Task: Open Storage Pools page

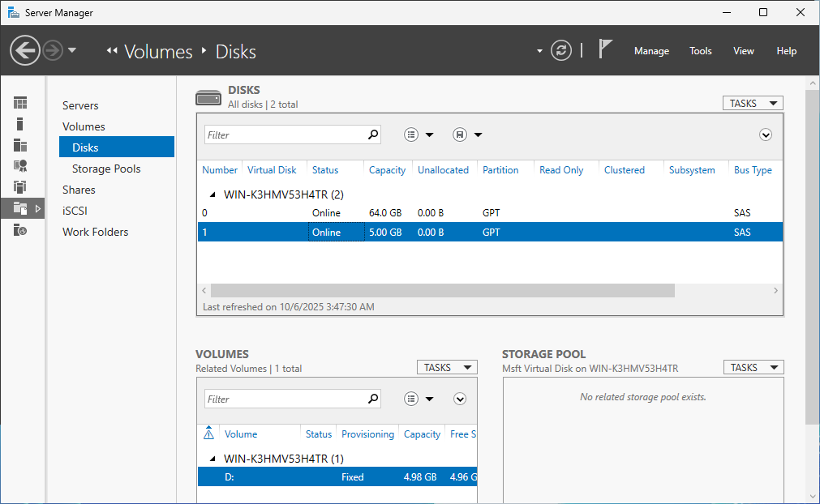Action: point(106,169)
